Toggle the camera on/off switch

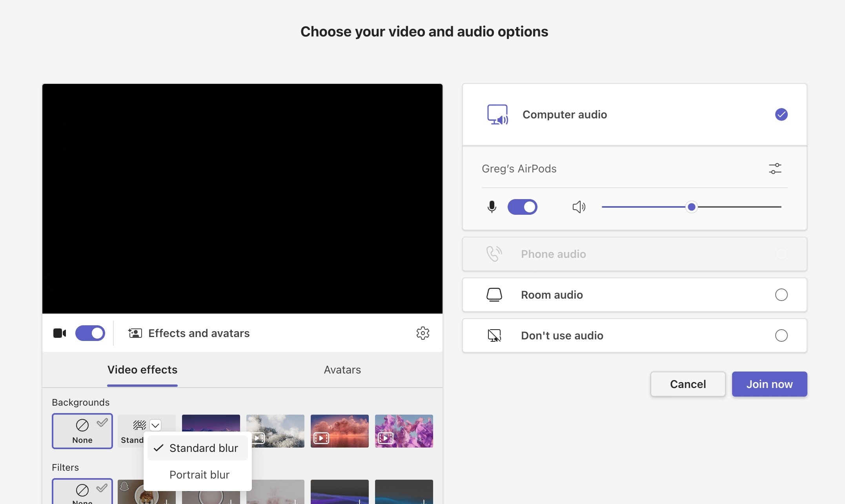(x=89, y=332)
